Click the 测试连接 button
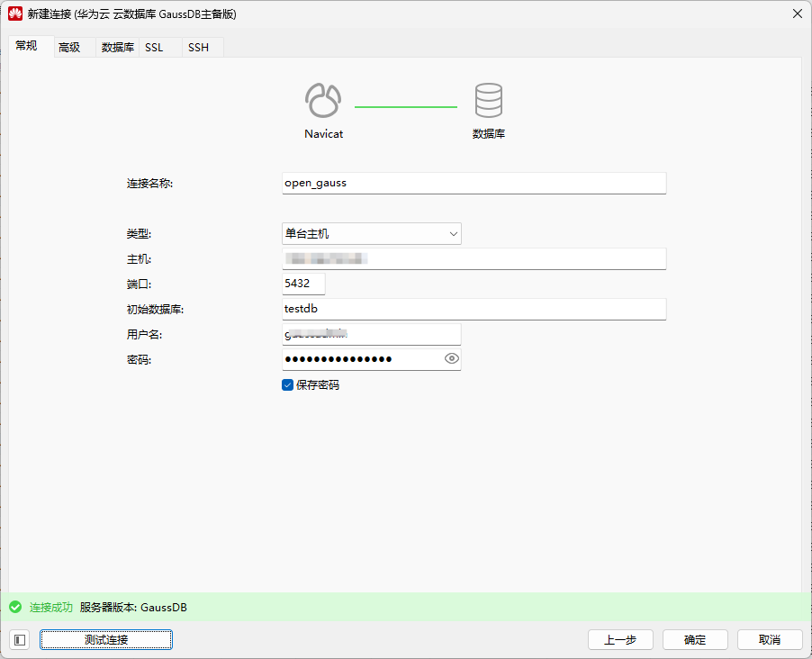The height and width of the screenshot is (659, 812). [x=105, y=639]
